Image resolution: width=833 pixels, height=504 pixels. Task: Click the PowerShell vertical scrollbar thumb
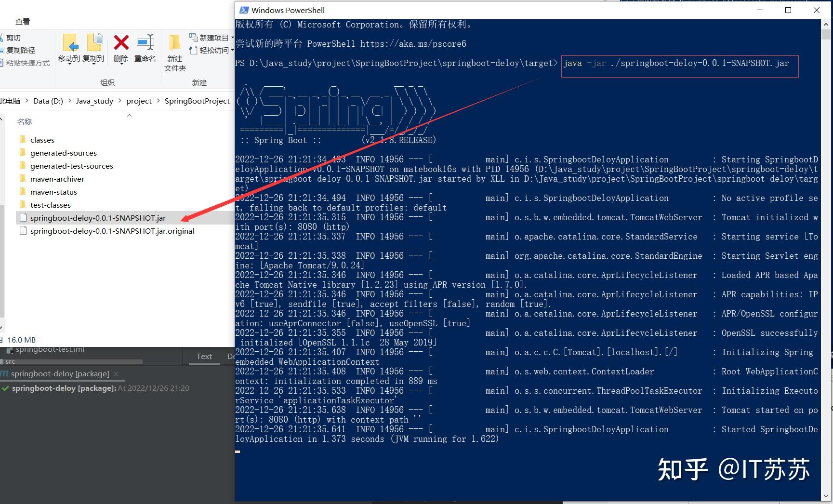(x=825, y=34)
